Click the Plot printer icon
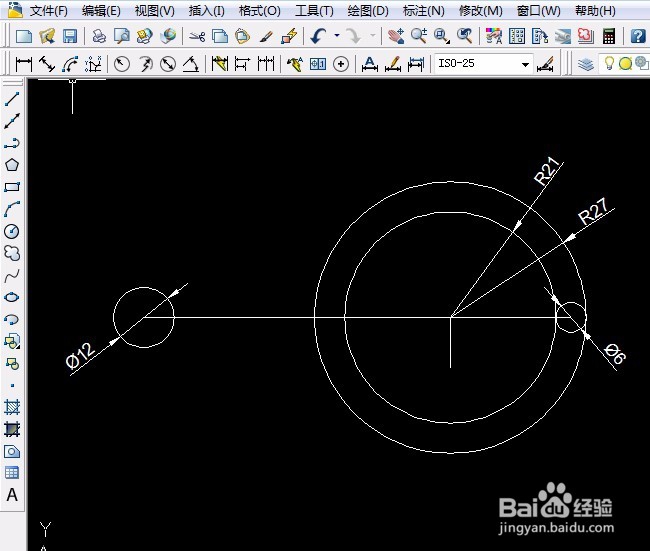650x551 pixels. tap(99, 36)
